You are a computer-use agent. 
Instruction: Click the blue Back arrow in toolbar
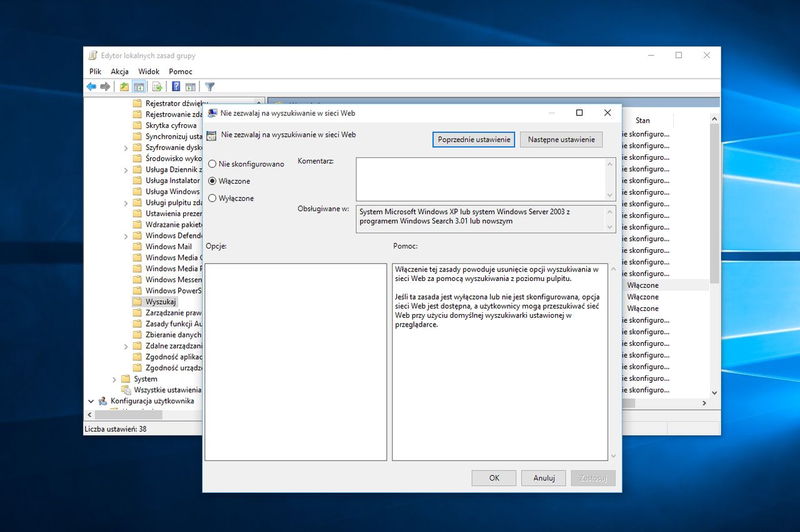click(x=91, y=87)
